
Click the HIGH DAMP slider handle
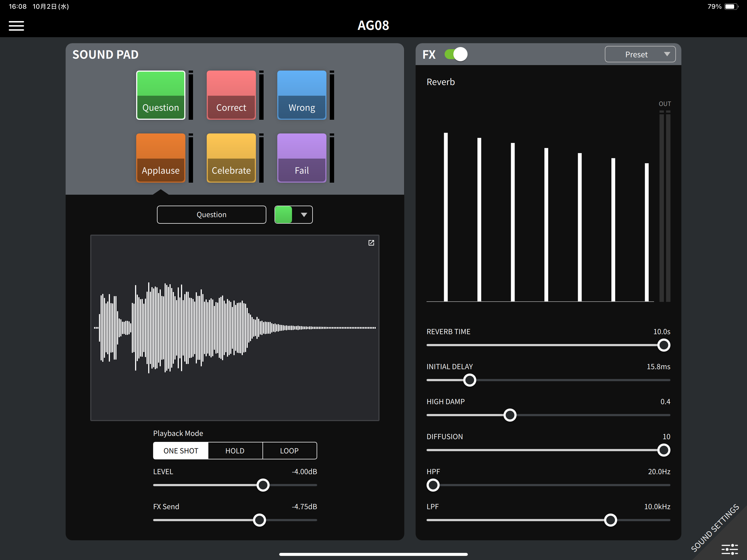coord(510,415)
